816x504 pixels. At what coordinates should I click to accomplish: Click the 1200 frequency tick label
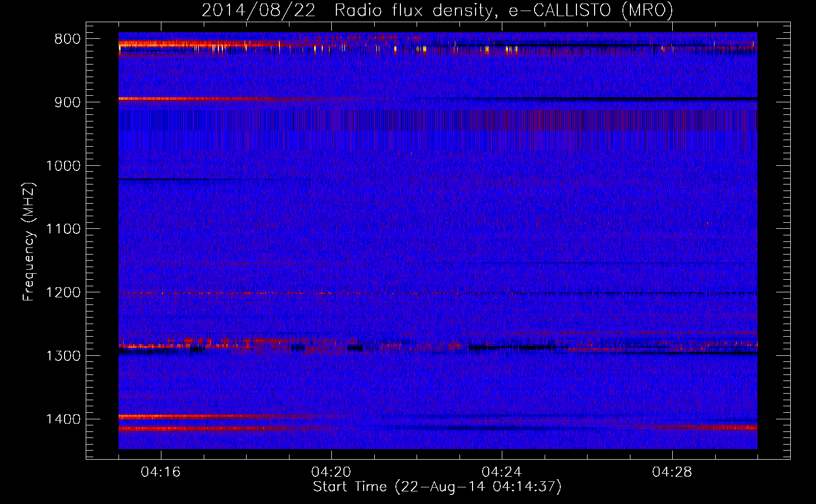click(63, 292)
